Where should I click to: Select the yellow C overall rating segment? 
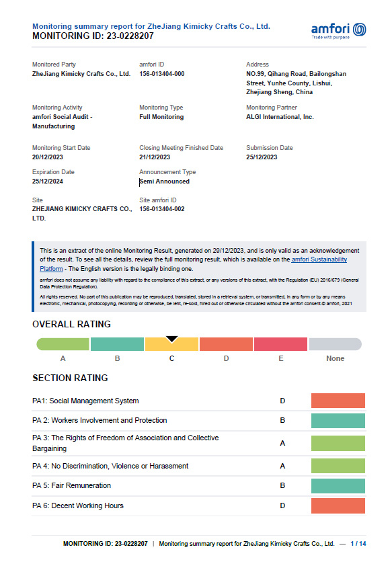[171, 344]
